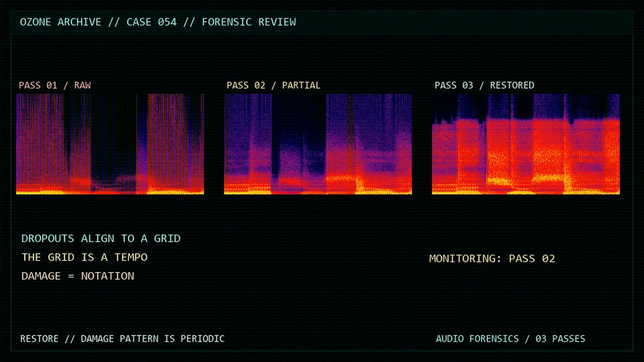Open the PASS 01 raw spectrogram
Screen dimensions: 644x362
[x=110, y=144]
